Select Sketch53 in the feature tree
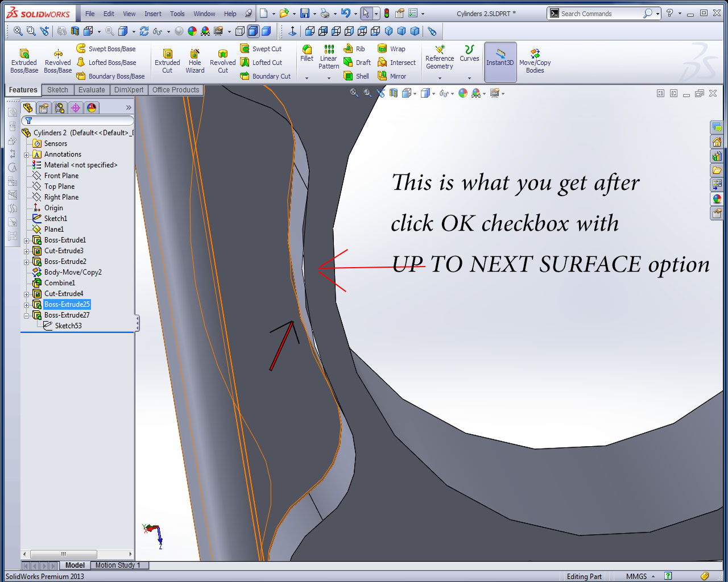Image resolution: width=728 pixels, height=582 pixels. tap(68, 326)
